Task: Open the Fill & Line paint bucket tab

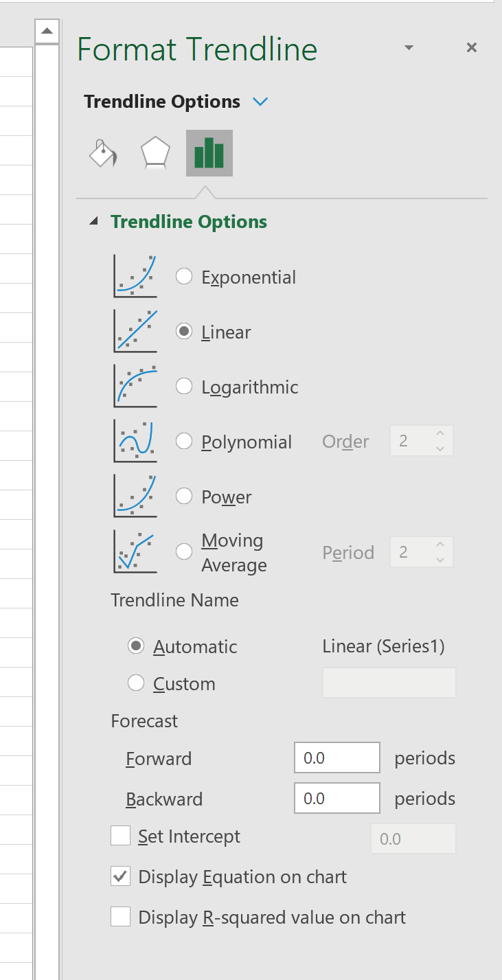Action: (x=103, y=153)
